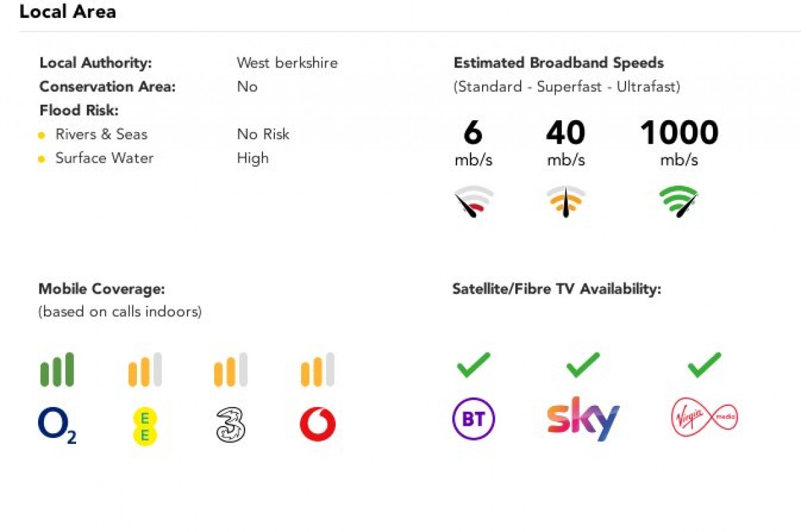Click the orange signal bars above Vodafone
The height and width of the screenshot is (532, 801).
click(318, 370)
